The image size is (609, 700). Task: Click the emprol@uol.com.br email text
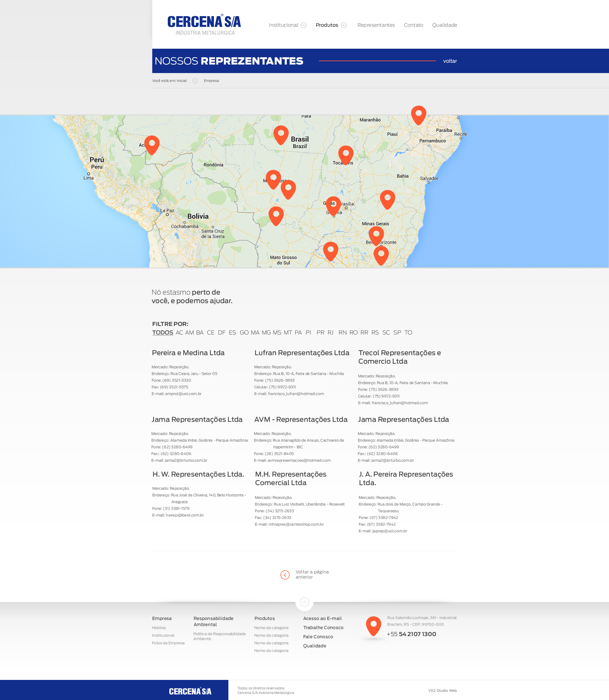click(183, 394)
